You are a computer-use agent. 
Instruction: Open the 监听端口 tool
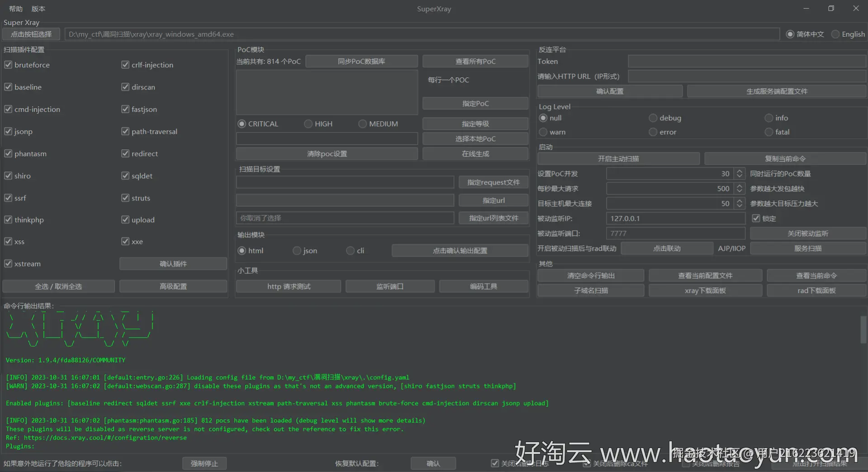pos(390,286)
